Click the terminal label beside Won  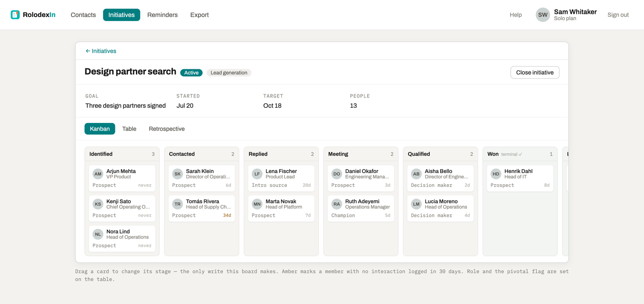pos(512,154)
